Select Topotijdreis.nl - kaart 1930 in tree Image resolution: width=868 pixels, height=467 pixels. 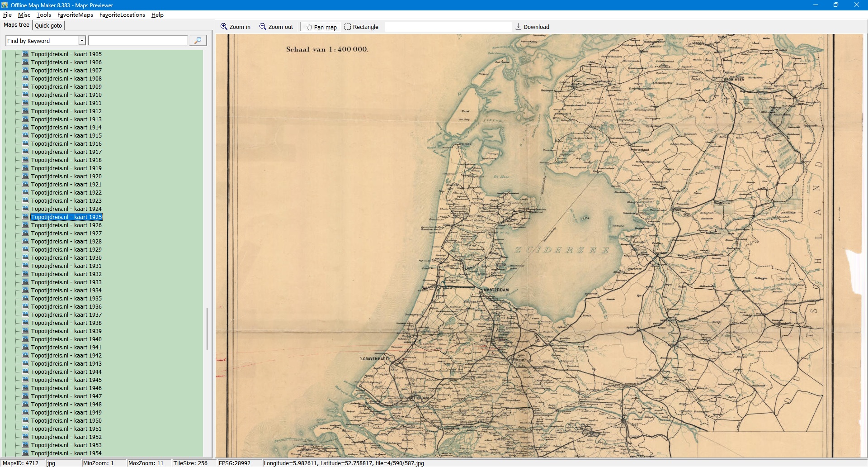(66, 257)
